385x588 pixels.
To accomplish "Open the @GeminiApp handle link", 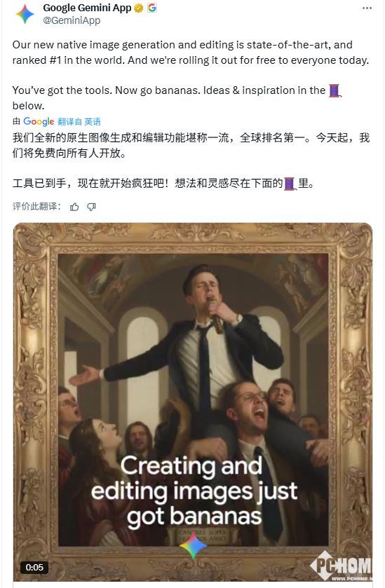I will click(72, 20).
